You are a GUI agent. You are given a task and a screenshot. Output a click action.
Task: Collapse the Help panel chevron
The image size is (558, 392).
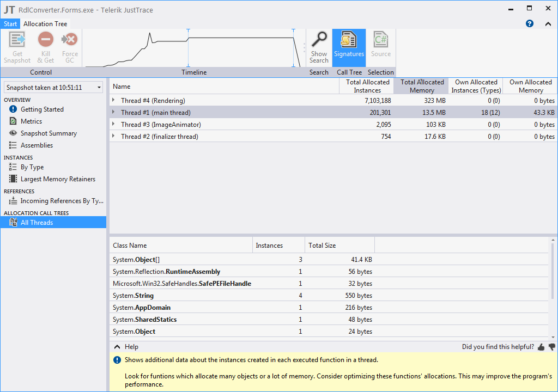pos(117,346)
